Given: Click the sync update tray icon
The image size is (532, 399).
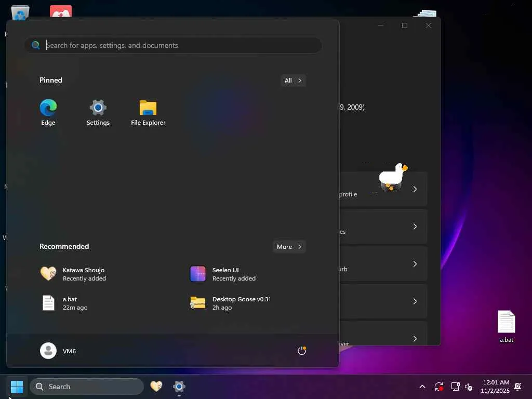Looking at the screenshot, I should click(438, 387).
